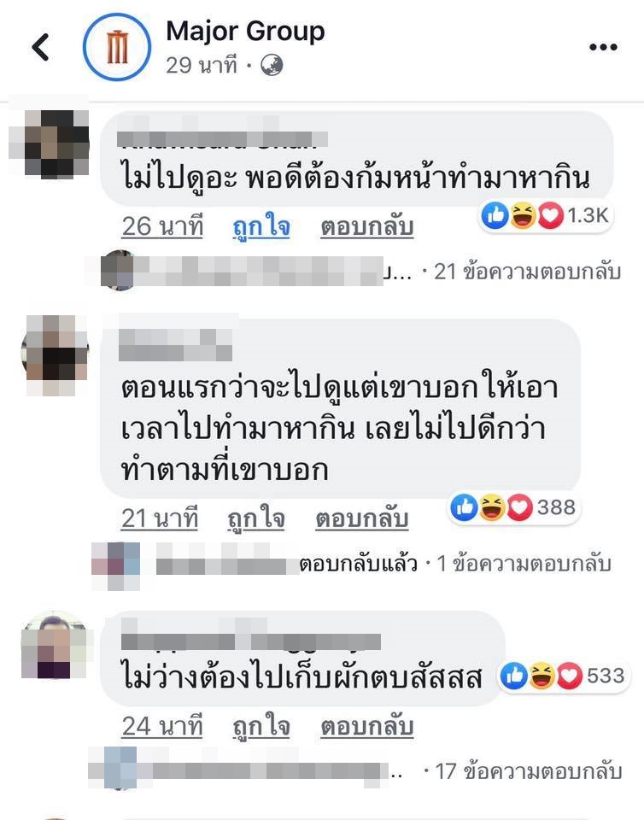View reactions on the 533 comment
The image size is (644, 820).
click(564, 676)
